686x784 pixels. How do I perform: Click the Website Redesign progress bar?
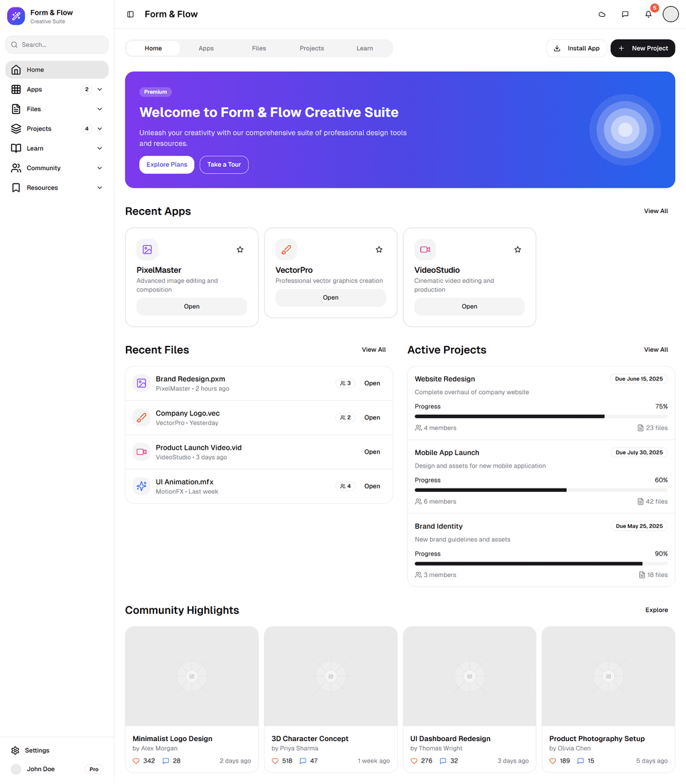(x=541, y=417)
